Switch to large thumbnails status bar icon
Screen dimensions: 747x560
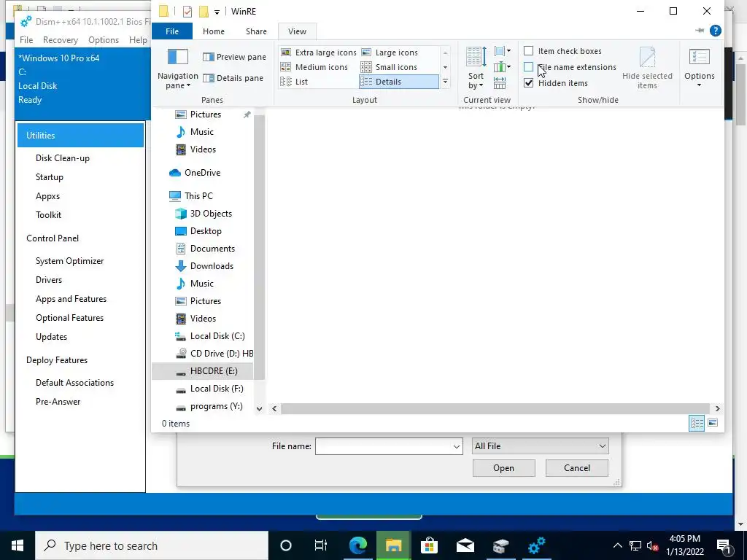(x=713, y=423)
